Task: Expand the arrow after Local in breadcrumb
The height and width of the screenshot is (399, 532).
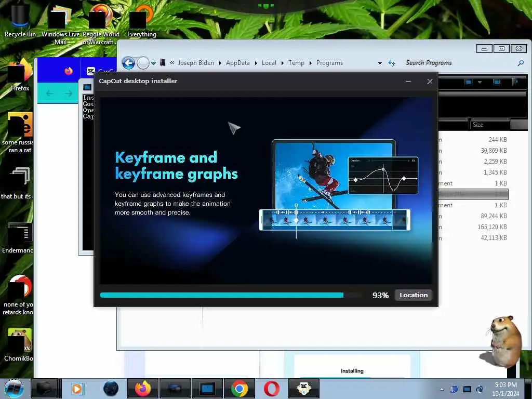Action: (x=282, y=63)
